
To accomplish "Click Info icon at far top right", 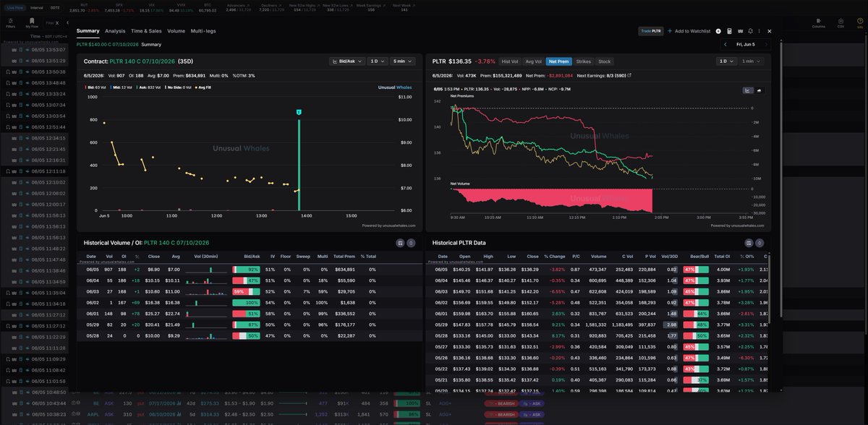I will coord(860,22).
